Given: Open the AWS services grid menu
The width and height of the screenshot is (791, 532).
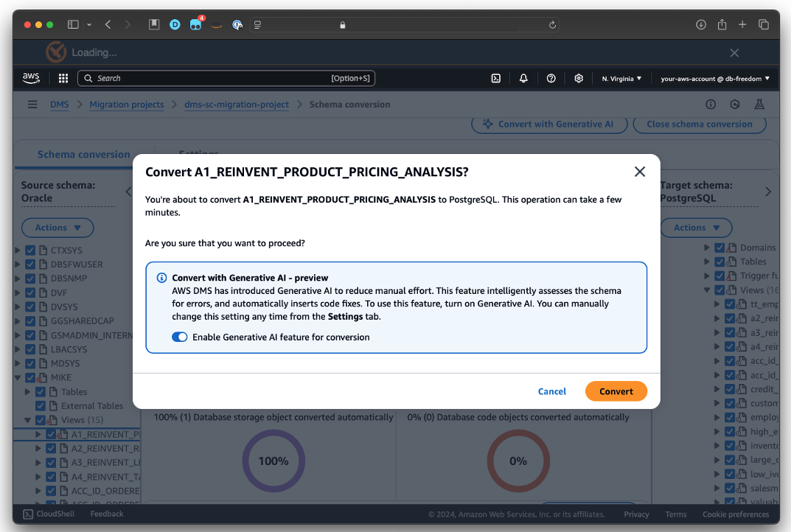Looking at the screenshot, I should 63,78.
